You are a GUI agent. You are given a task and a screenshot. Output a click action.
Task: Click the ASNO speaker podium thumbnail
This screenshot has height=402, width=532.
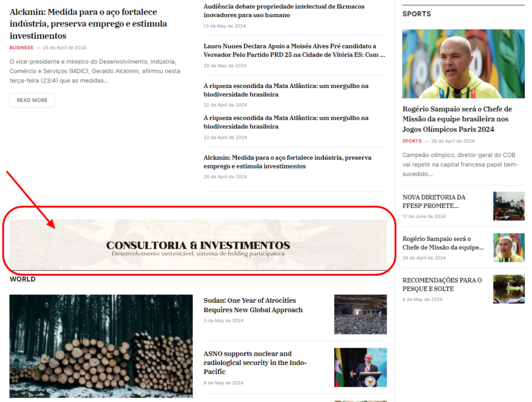(360, 367)
